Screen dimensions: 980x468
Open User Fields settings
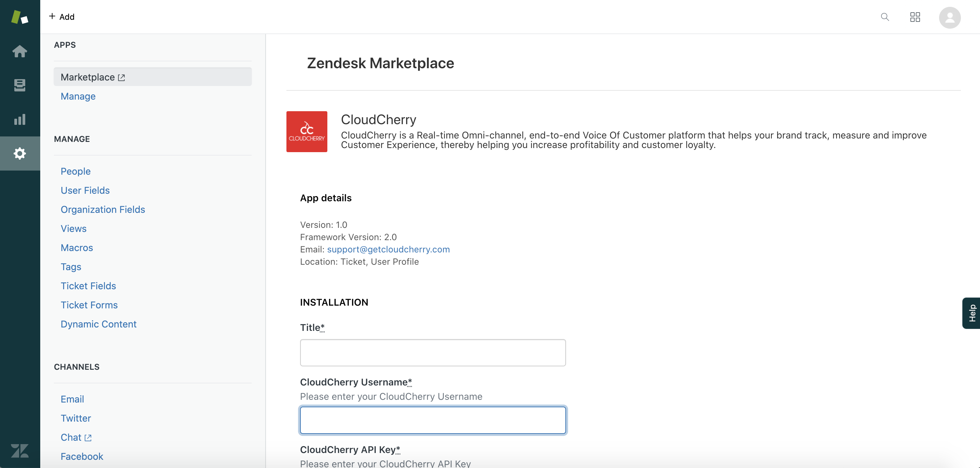point(85,190)
